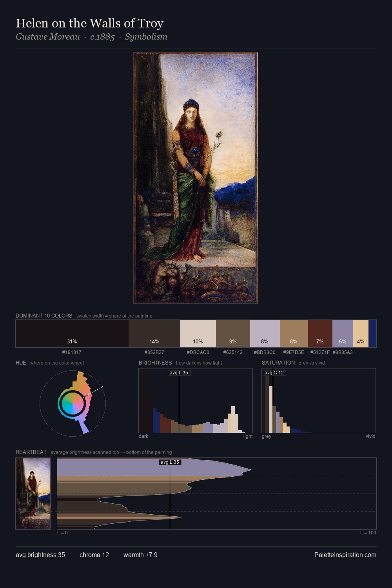Choose the 8% tan swatch #9E7D5E
The image size is (392, 588).
294,334
